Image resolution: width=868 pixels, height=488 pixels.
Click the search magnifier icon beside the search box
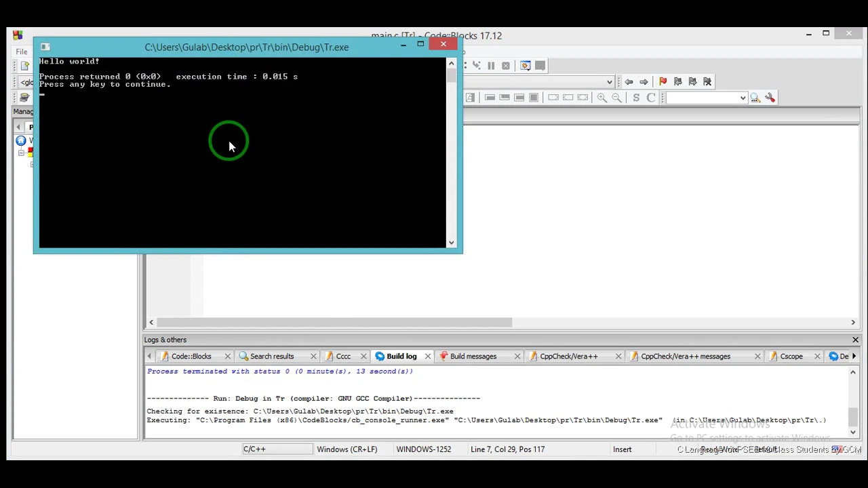click(x=755, y=98)
